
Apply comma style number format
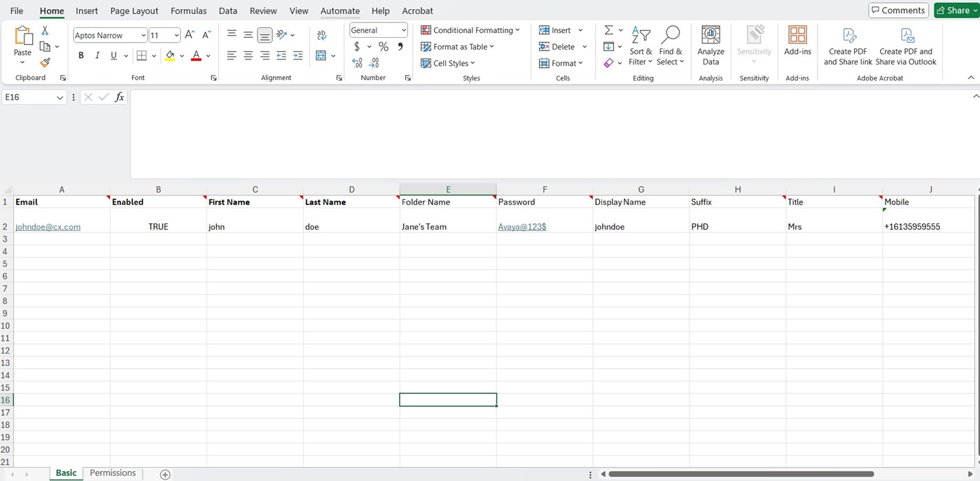pyautogui.click(x=400, y=47)
